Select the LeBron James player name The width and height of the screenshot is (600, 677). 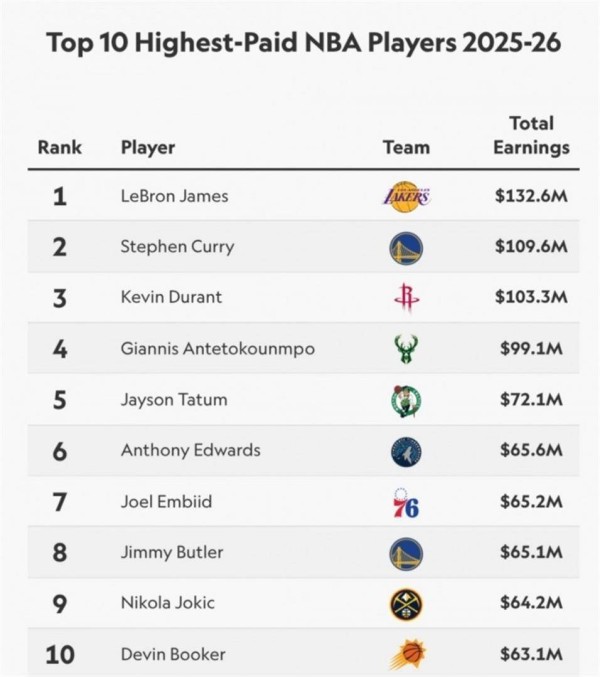(x=174, y=196)
